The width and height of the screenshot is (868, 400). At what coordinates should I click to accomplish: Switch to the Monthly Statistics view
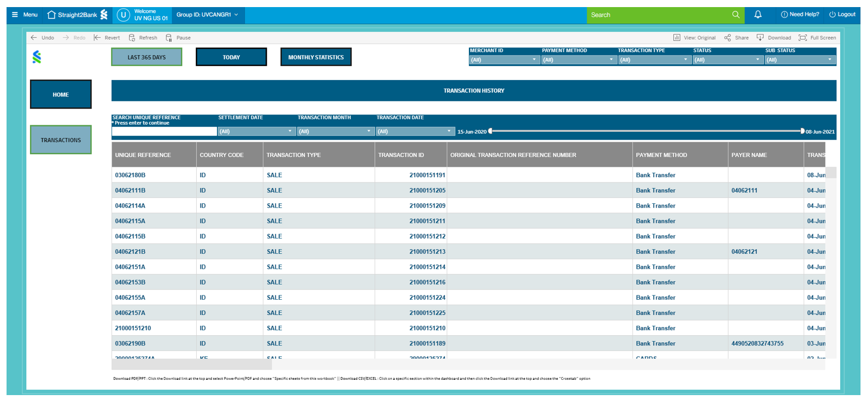(x=316, y=57)
